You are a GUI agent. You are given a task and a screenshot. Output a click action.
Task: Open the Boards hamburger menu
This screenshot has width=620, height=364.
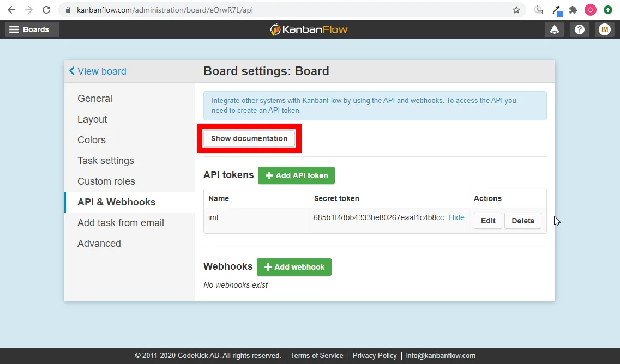32,29
